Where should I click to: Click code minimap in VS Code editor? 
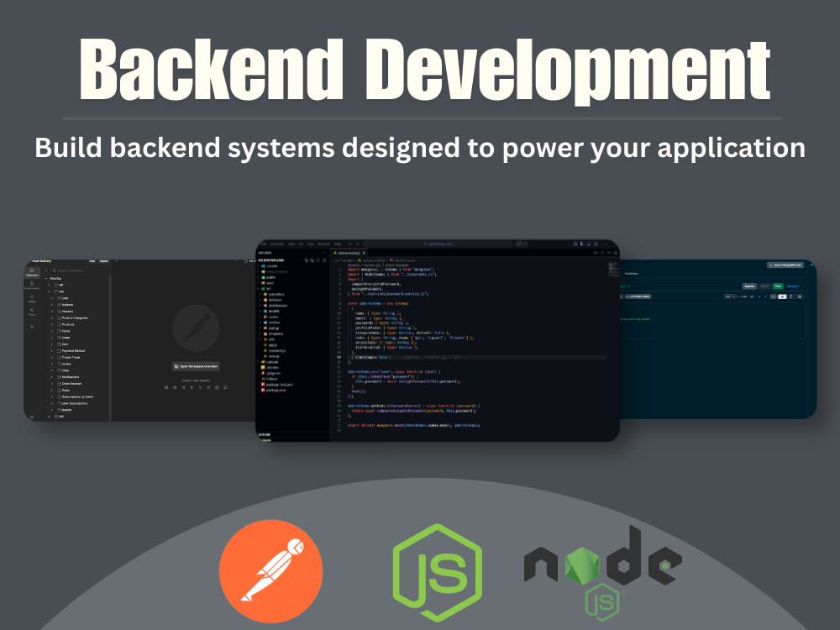click(x=614, y=269)
